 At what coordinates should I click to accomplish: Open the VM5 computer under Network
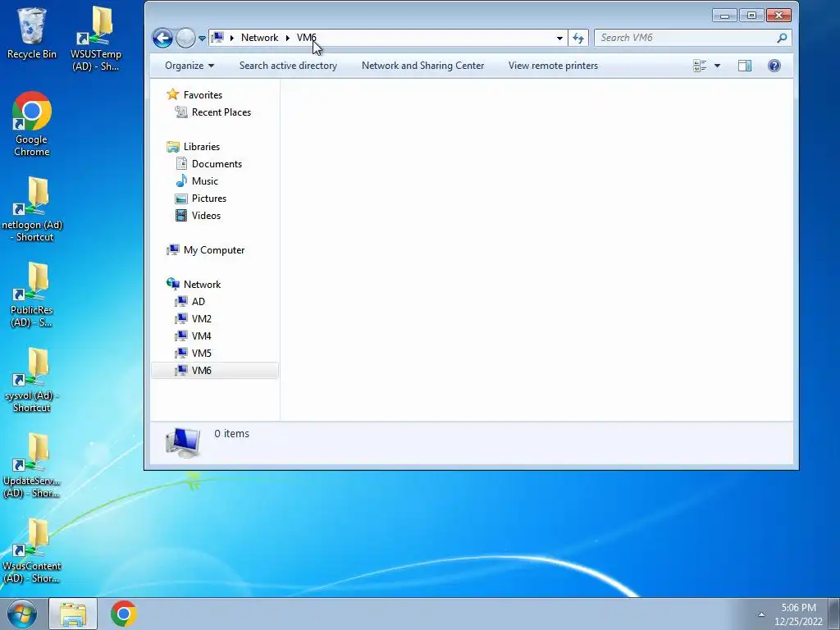(x=202, y=353)
